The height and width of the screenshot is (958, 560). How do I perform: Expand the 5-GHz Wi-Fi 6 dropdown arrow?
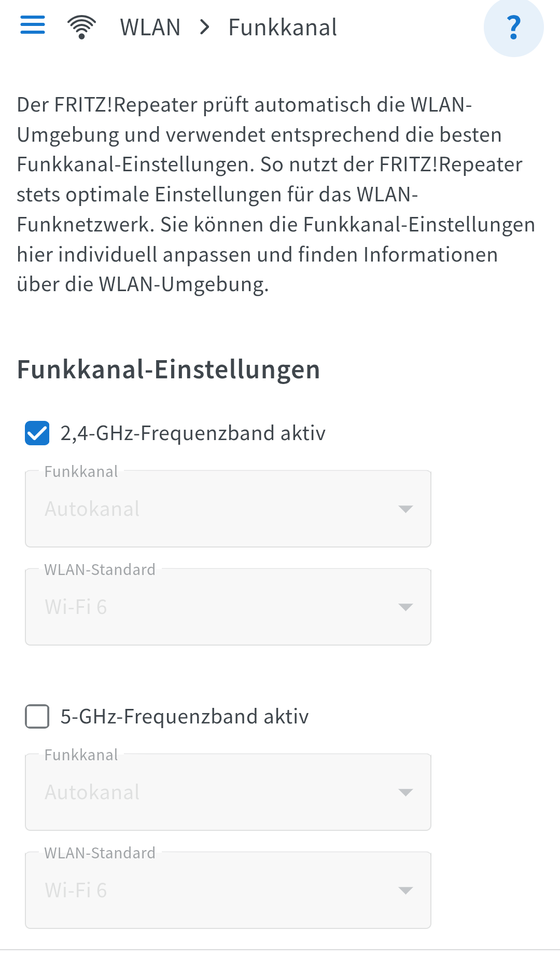pos(405,891)
